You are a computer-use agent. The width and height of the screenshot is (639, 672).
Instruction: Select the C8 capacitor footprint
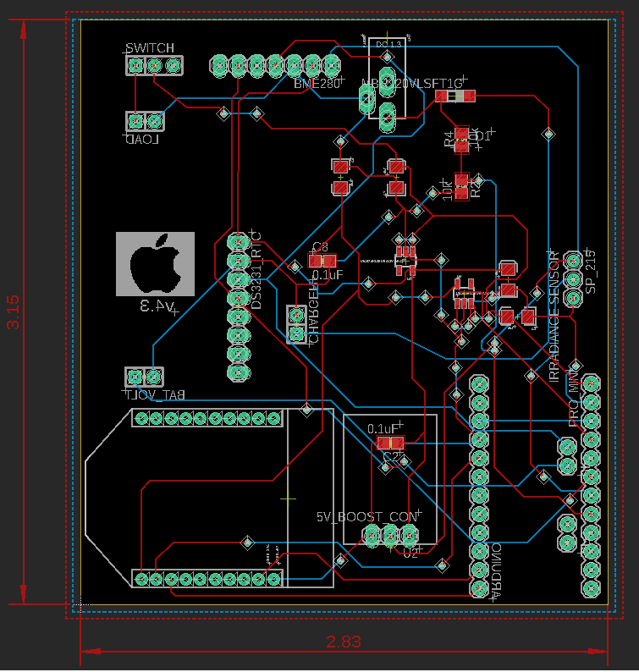pyautogui.click(x=322, y=261)
